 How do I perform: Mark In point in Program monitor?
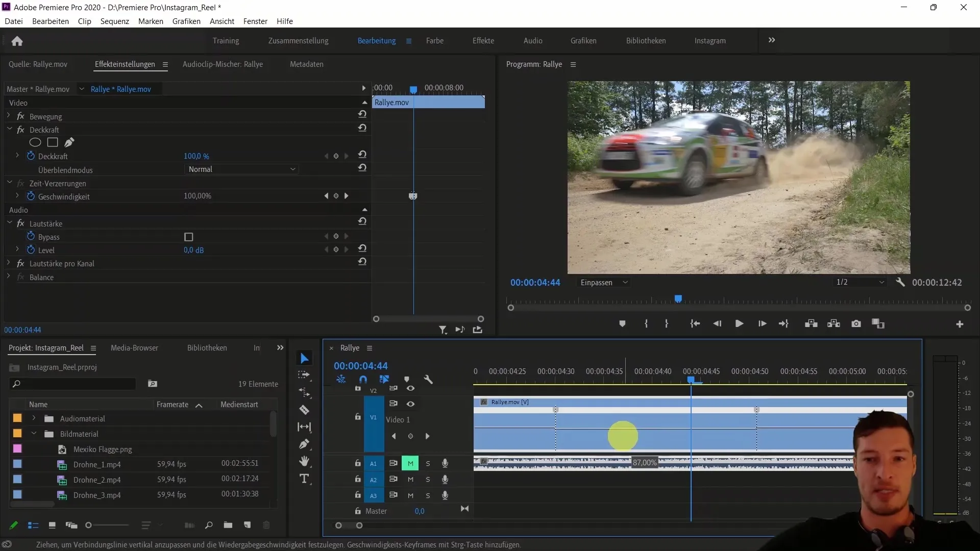pyautogui.click(x=646, y=324)
